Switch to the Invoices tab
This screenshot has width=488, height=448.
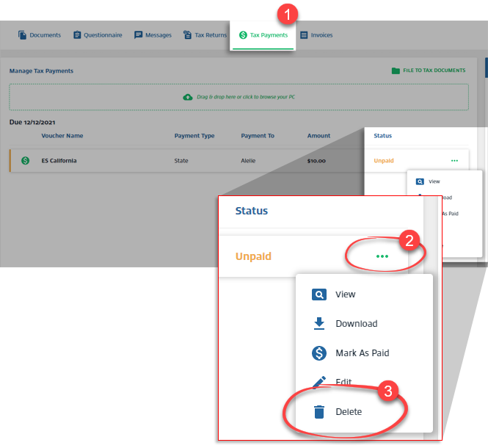(x=316, y=35)
